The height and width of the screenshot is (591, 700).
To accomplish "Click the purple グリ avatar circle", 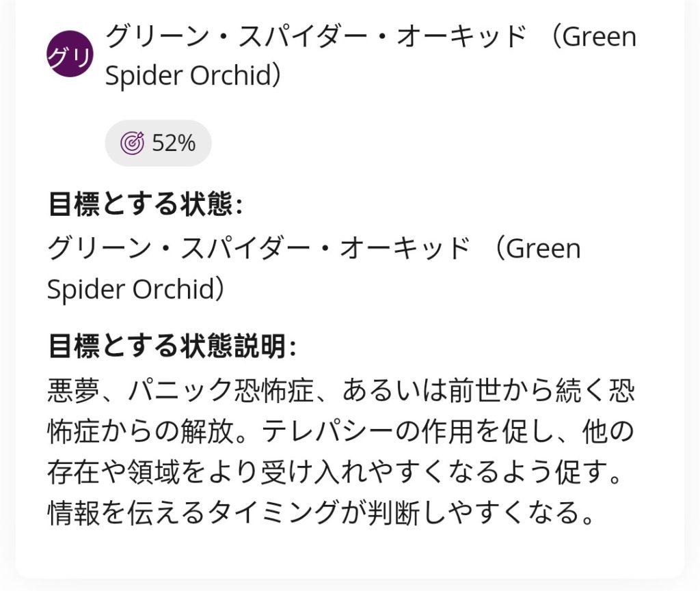I will coord(69,54).
